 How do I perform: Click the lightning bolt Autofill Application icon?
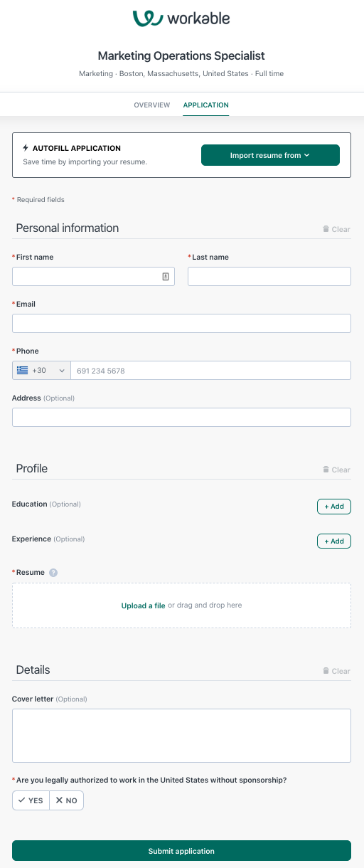(26, 148)
